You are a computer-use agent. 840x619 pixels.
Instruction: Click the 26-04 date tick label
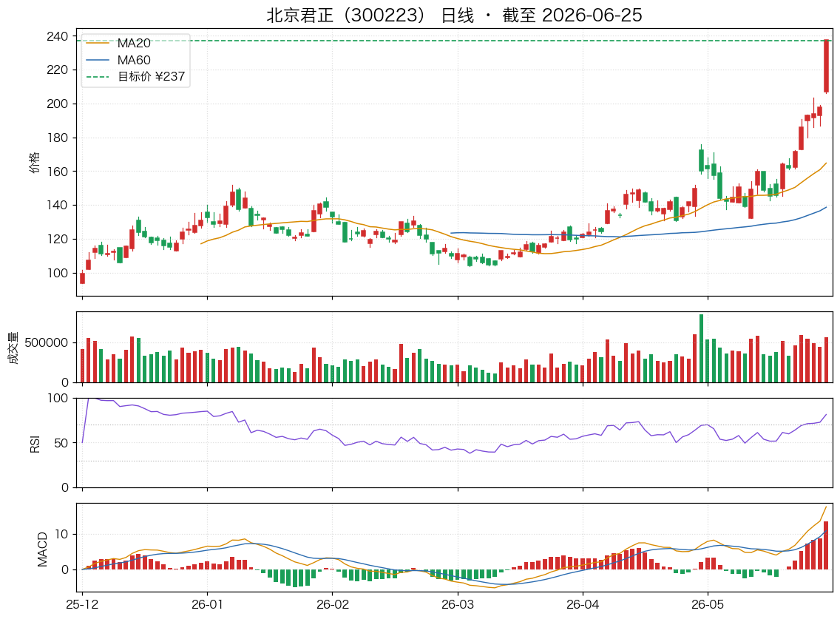pos(583,604)
